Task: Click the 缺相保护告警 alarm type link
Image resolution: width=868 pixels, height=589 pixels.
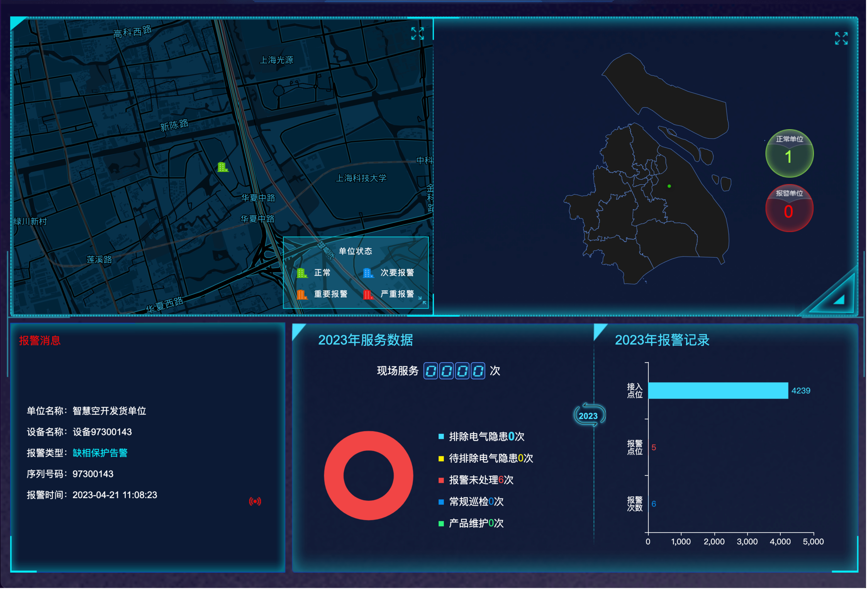Action: (100, 453)
